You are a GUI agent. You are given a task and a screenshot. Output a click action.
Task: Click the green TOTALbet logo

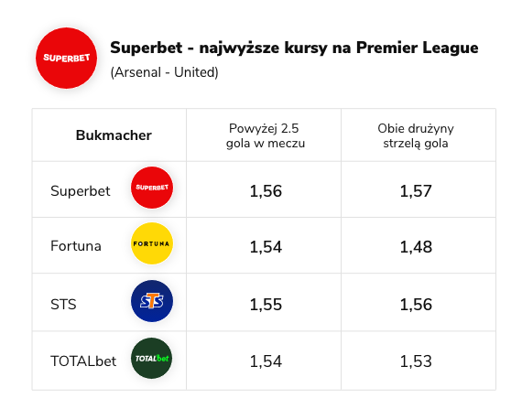click(152, 358)
